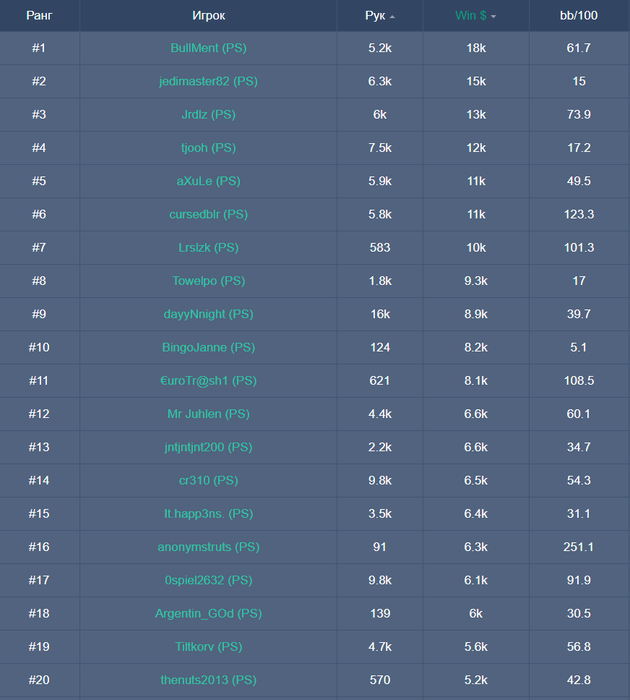Click thenuts2013 (PS) player name
630x700 pixels.
tap(208, 680)
